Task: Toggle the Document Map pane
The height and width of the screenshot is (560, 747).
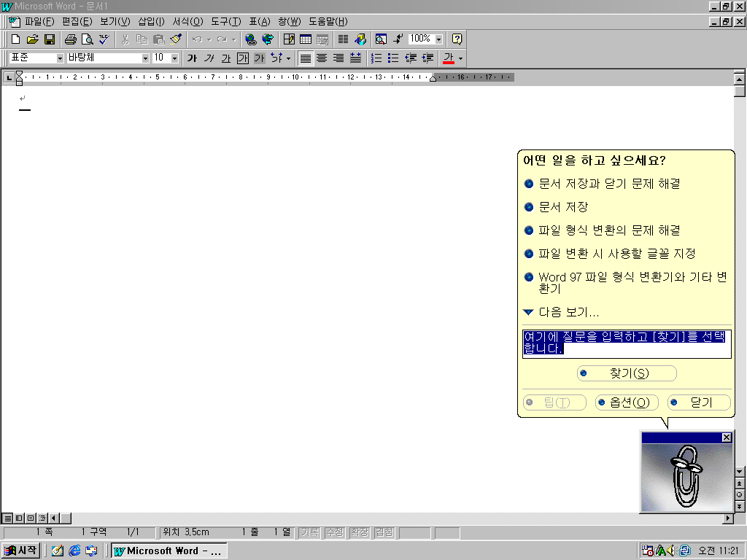Action: point(381,39)
